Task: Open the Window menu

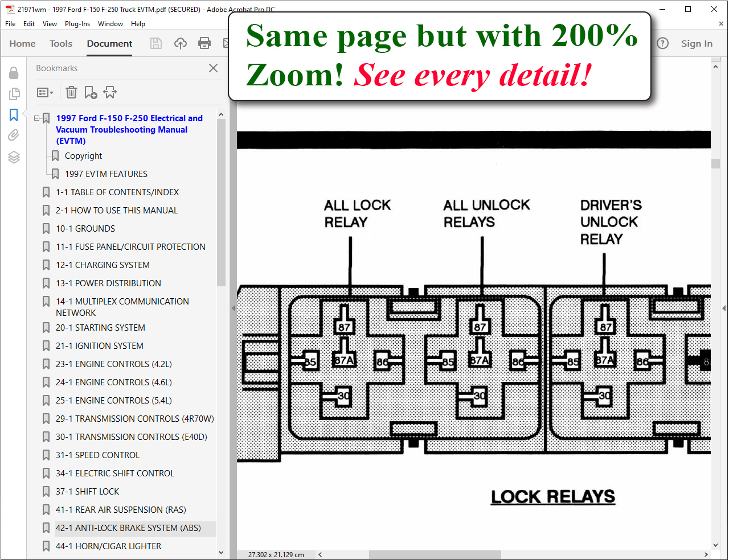Action: 110,24
